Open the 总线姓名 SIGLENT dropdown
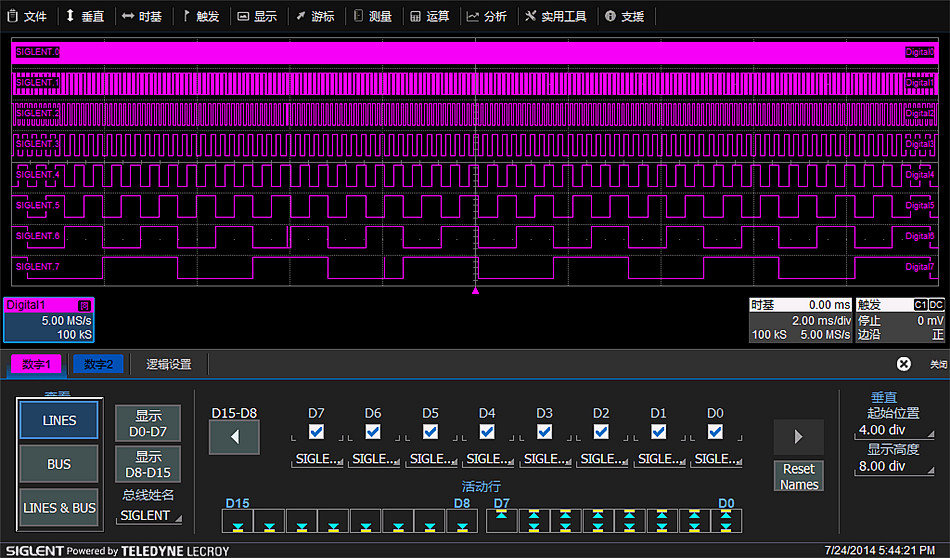Screen dimensions: 950x558 point(150,516)
